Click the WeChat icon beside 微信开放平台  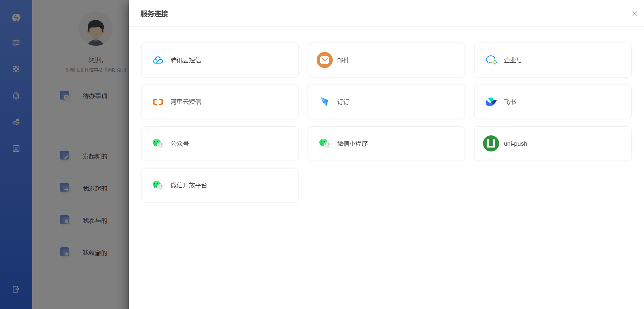tap(158, 185)
